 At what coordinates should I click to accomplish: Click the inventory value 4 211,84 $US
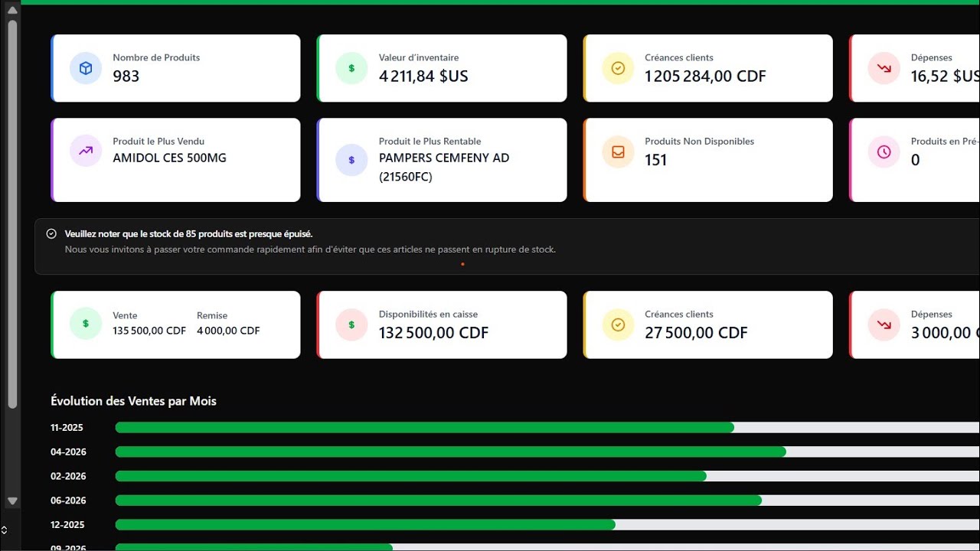point(423,76)
